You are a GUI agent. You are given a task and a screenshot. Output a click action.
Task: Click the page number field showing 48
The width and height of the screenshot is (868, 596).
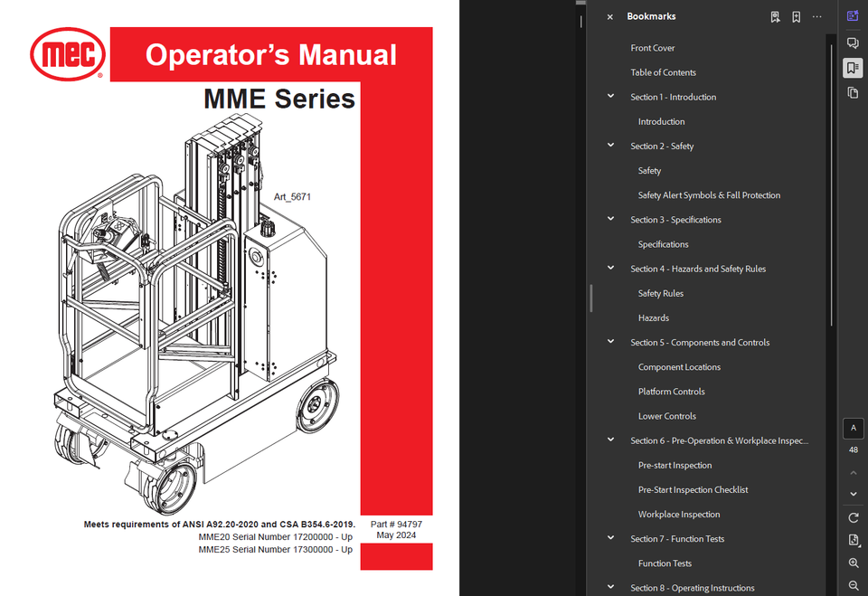[x=853, y=449]
